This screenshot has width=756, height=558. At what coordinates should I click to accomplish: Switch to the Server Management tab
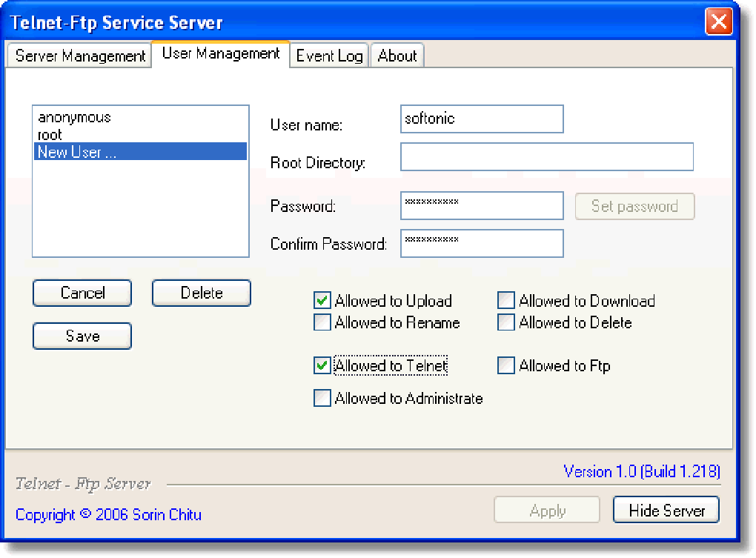pyautogui.click(x=78, y=55)
